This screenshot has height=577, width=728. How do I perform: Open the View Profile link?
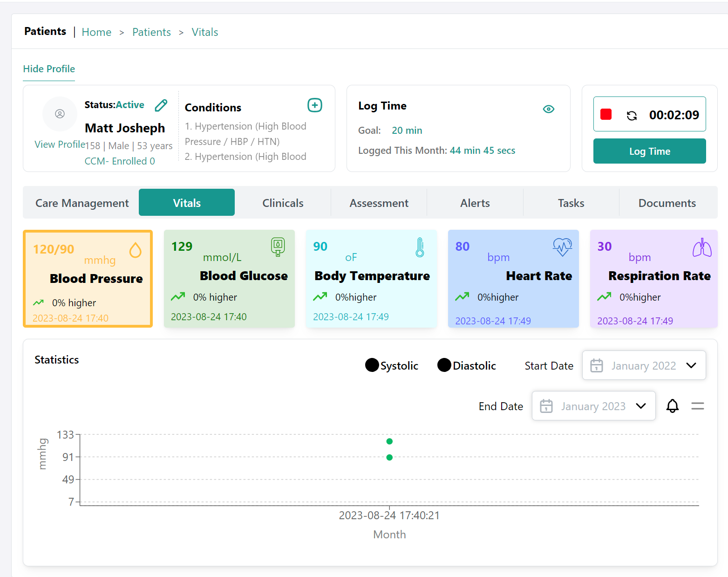coord(59,144)
